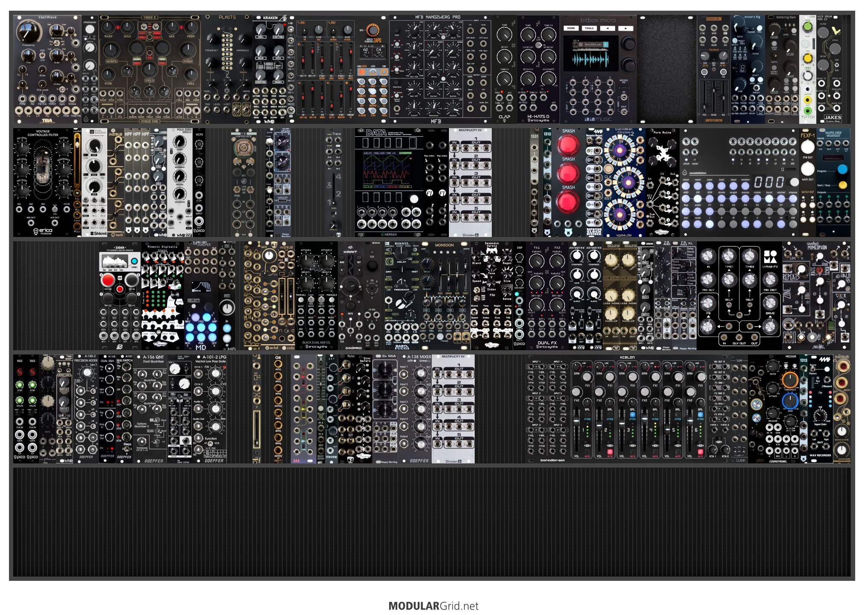Click the yellow Start / Stop button

point(843,185)
